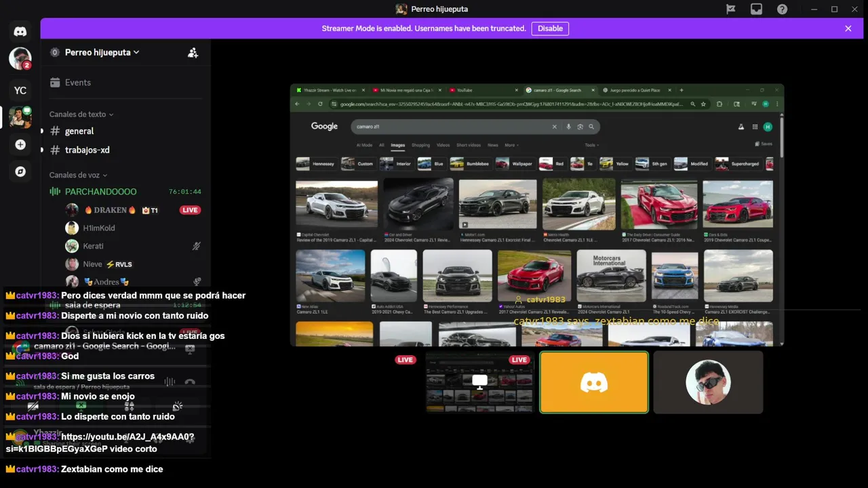Open the YC server
Screen dimensions: 868x488
pyautogui.click(x=20, y=90)
